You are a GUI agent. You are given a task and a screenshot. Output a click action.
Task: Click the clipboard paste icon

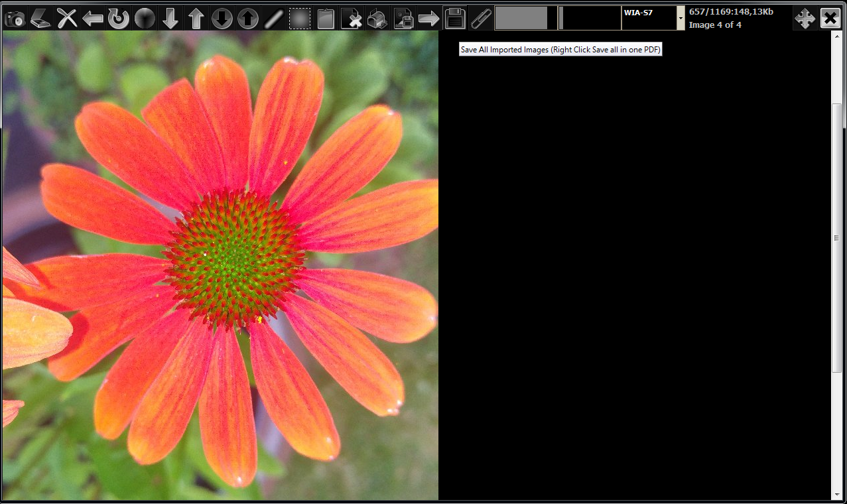[326, 19]
